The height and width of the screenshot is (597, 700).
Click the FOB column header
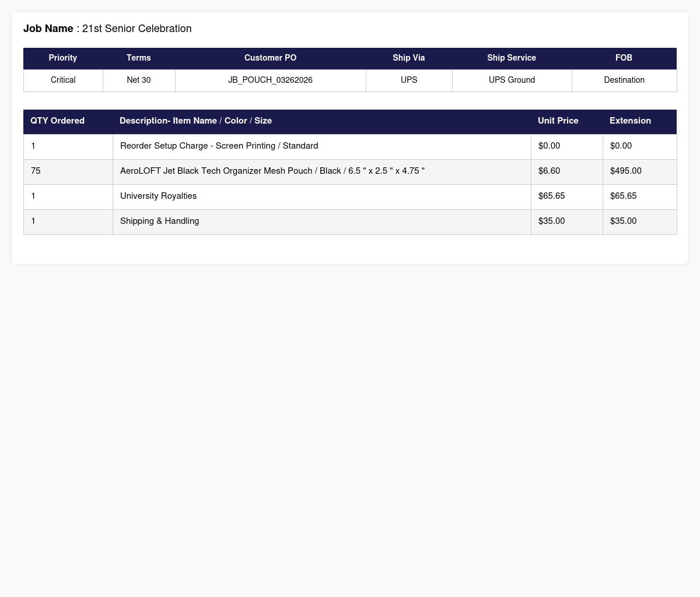[x=624, y=58]
